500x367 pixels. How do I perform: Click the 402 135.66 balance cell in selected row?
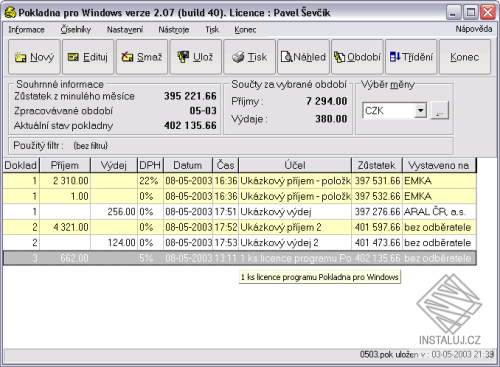377,258
